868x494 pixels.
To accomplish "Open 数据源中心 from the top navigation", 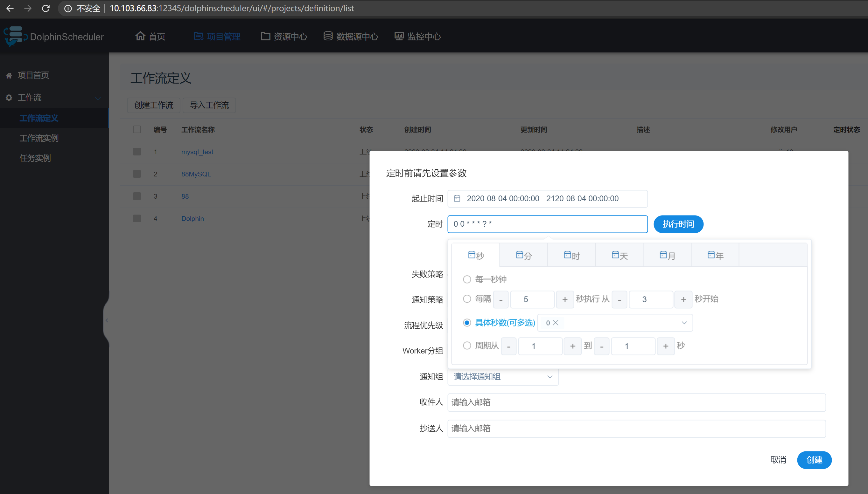I will click(x=357, y=36).
